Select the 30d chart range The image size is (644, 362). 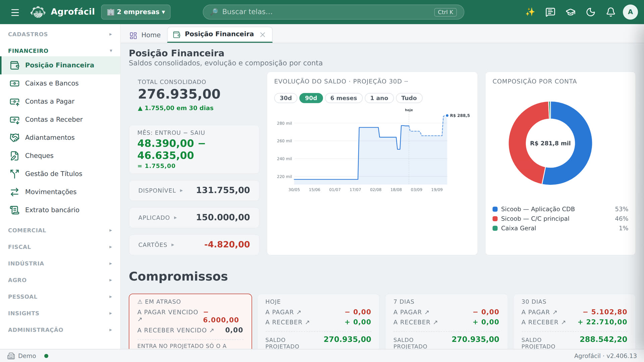pyautogui.click(x=285, y=98)
